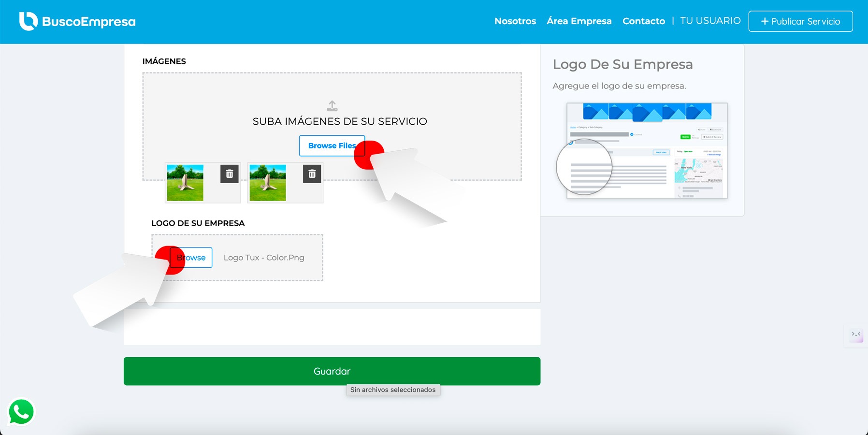Go to Área Empresa in navigation
Screen dimensions: 868x435
coord(579,21)
